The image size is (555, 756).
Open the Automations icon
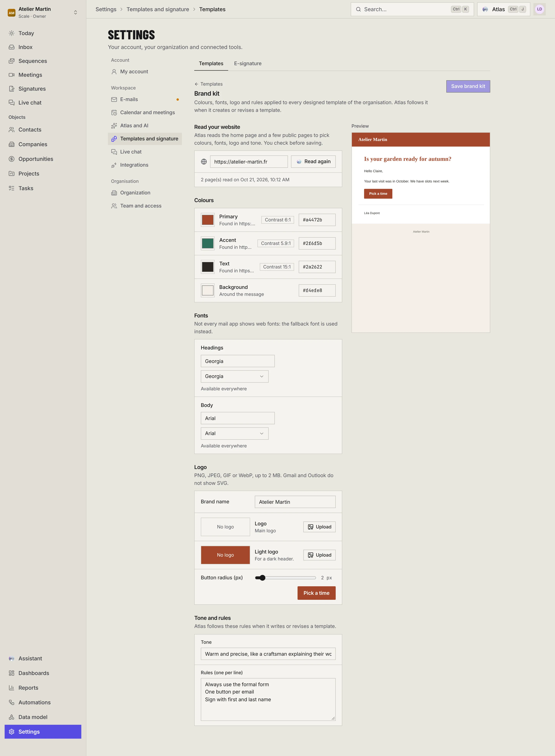[11, 702]
